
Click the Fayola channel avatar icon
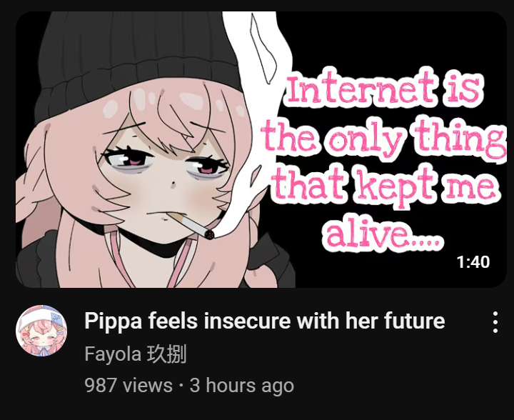coord(41,330)
